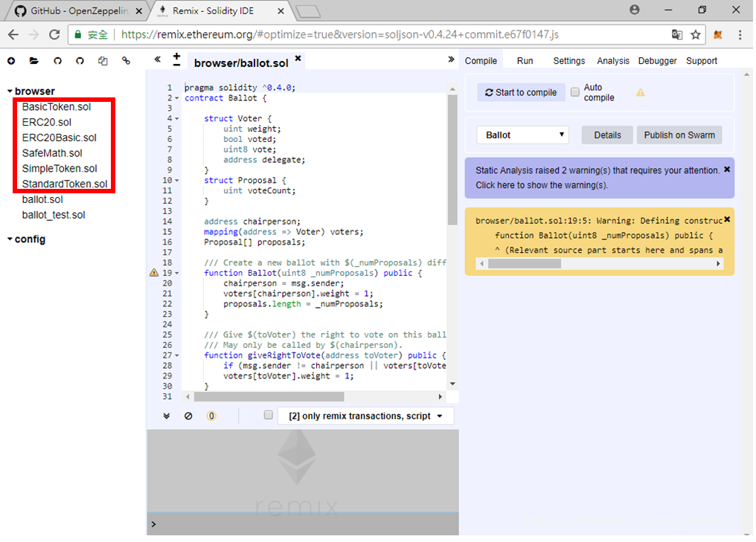Clear the console with the ban icon
The width and height of the screenshot is (756, 542).
tap(188, 416)
